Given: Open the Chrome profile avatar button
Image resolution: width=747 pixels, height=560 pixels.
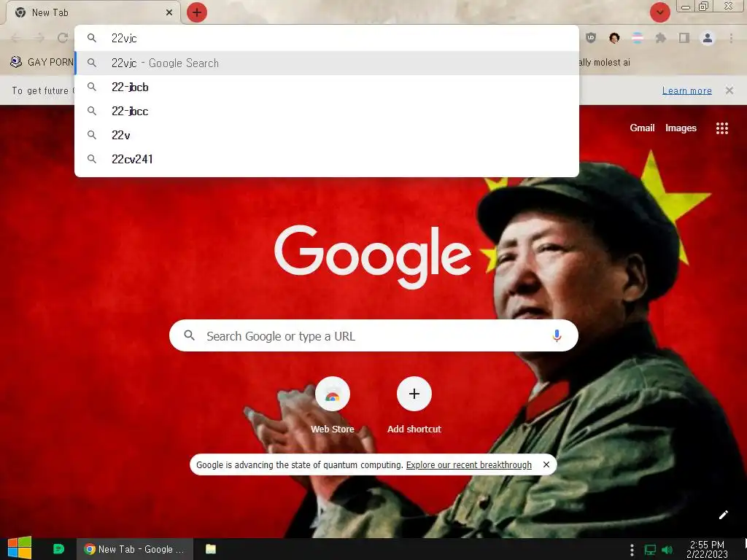Looking at the screenshot, I should pyautogui.click(x=708, y=38).
